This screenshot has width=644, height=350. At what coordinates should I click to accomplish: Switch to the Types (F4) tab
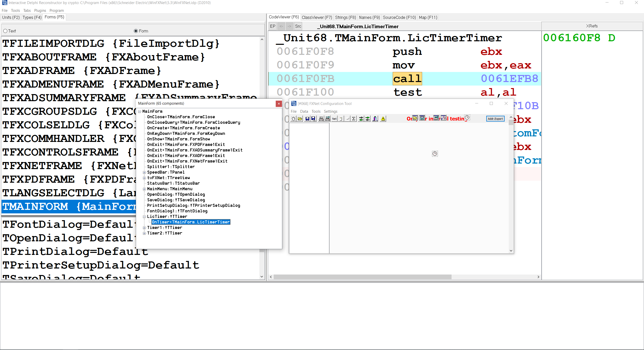(x=32, y=17)
